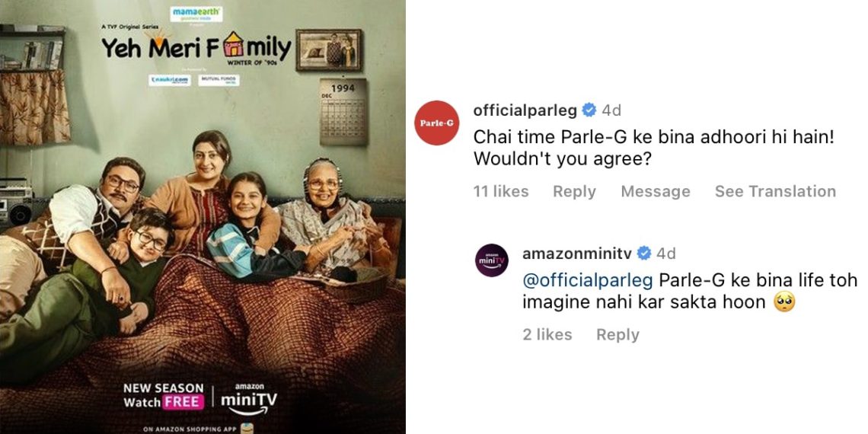868x434 pixels.
Task: Open the Yeh Meri Family poster image
Action: [203, 217]
